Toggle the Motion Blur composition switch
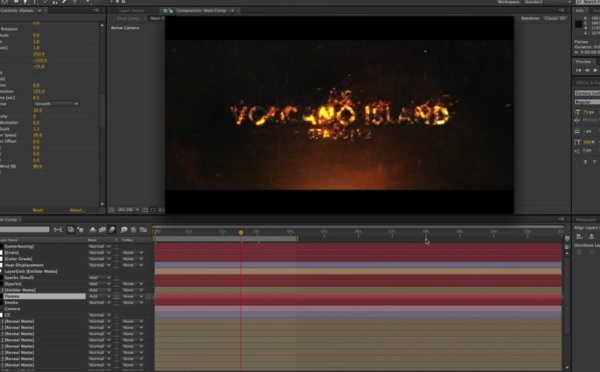 coord(112,230)
